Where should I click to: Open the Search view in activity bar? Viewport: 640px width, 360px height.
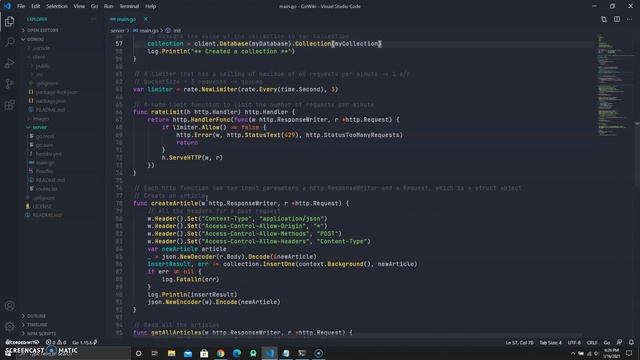pyautogui.click(x=9, y=42)
